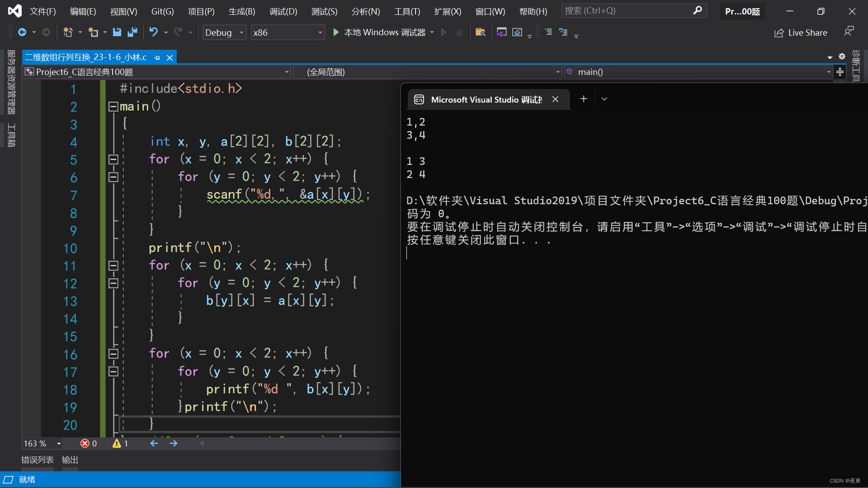
Task: Switch to the 错误列表 tab
Action: pyautogui.click(x=38, y=460)
